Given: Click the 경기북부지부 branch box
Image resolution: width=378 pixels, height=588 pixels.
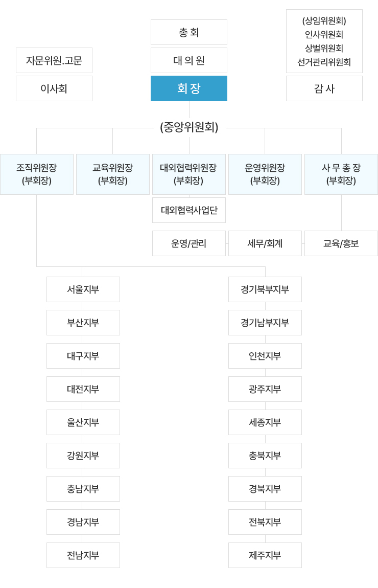Looking at the screenshot, I should [265, 289].
